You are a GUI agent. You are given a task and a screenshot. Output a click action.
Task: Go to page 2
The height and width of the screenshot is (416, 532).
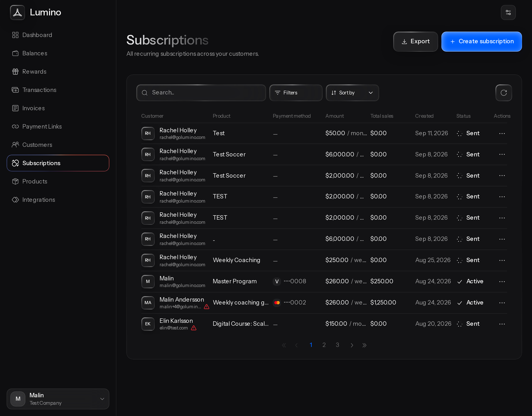[324, 345]
